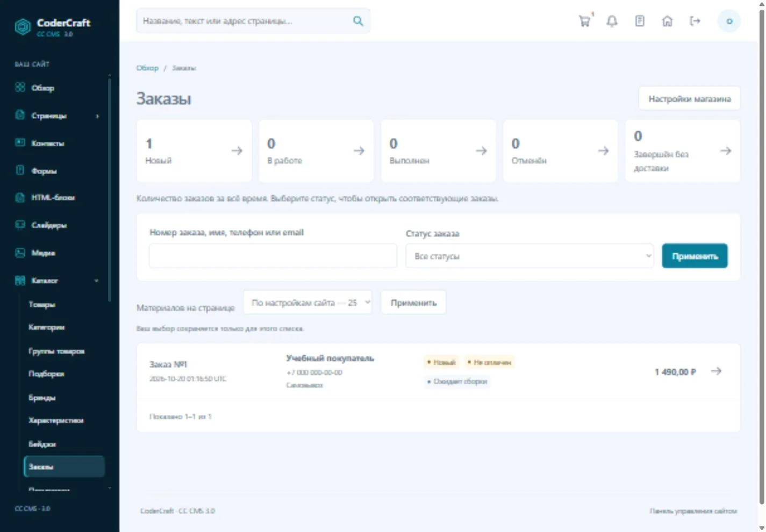Open the Выполнен orders status card
This screenshot has width=766, height=532.
point(438,150)
